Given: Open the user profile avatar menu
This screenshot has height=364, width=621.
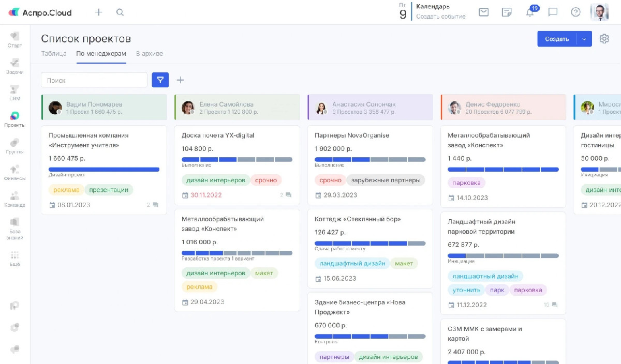Looking at the screenshot, I should pos(599,12).
